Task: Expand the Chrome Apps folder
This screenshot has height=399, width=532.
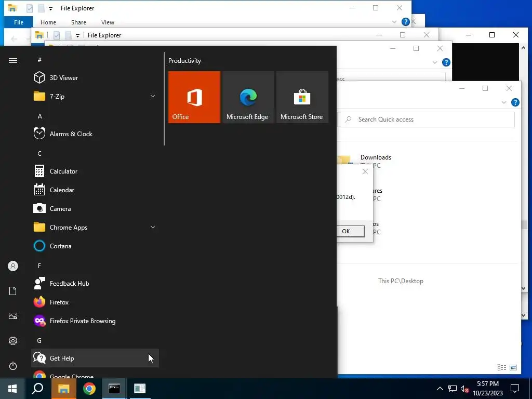Action: pyautogui.click(x=95, y=228)
